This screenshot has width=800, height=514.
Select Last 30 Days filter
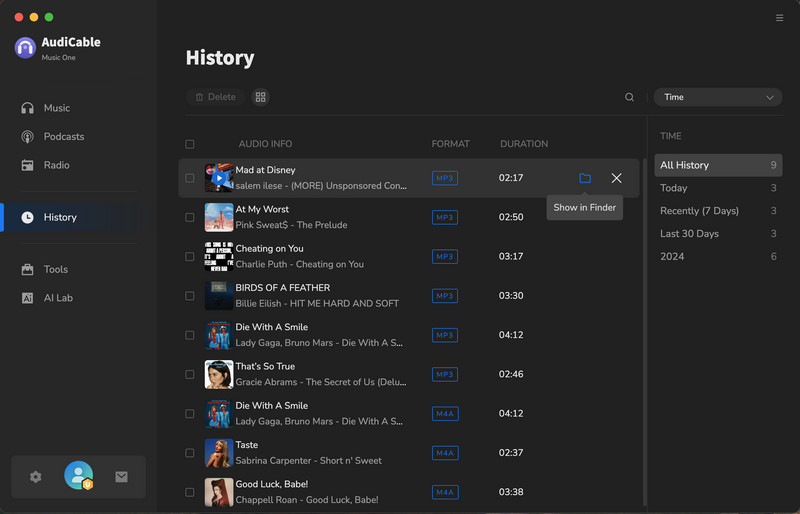coord(718,234)
